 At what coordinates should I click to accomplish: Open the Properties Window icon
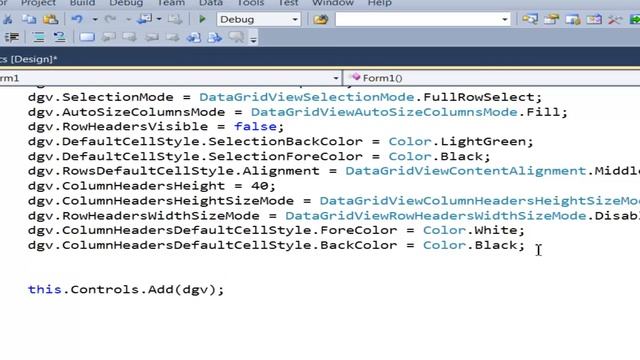pos(551,19)
